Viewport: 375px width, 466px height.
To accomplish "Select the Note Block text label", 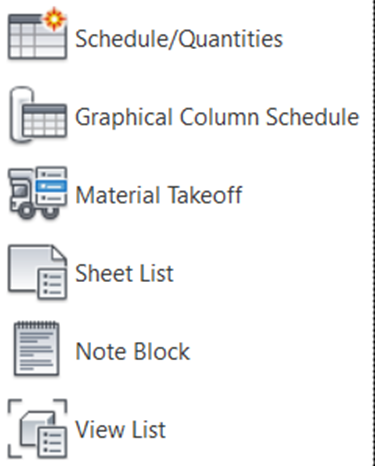I will point(133,351).
